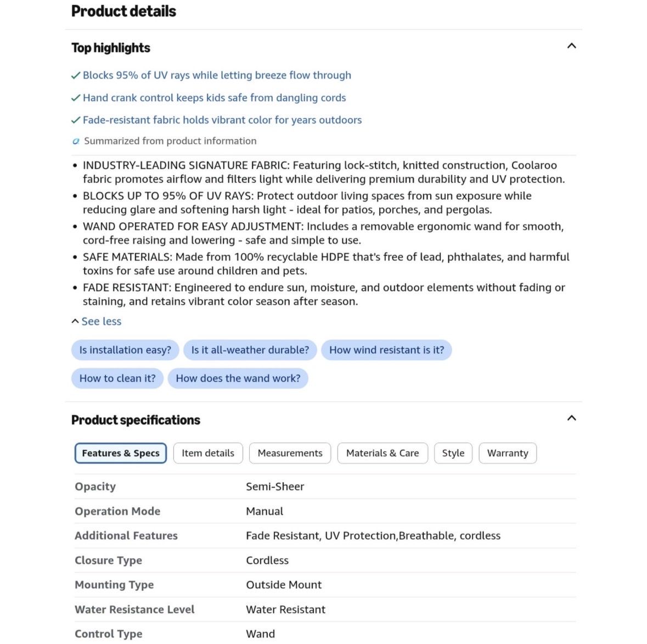Switch to the Measurements tab

coord(290,453)
